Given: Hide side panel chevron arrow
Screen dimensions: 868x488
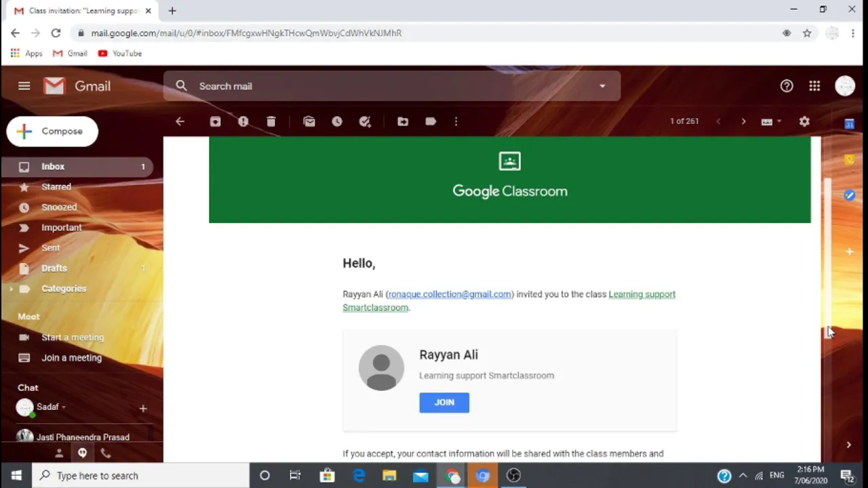Looking at the screenshot, I should point(848,445).
